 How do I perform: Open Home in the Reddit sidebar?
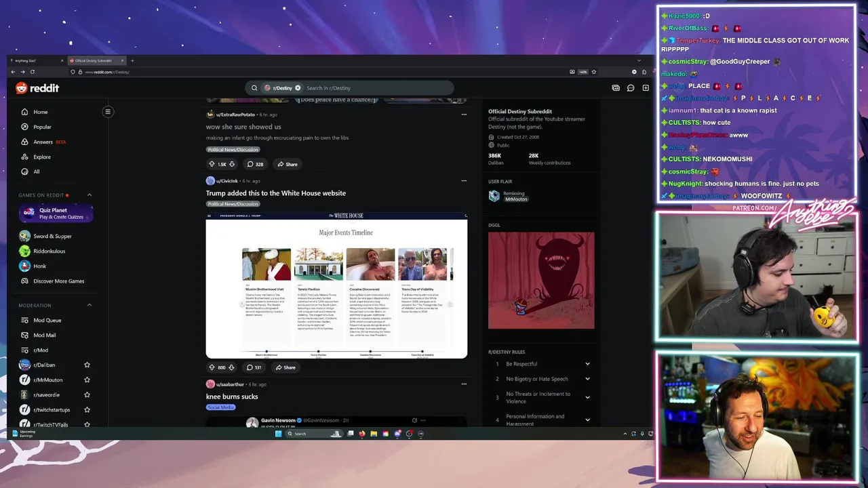pyautogui.click(x=40, y=112)
